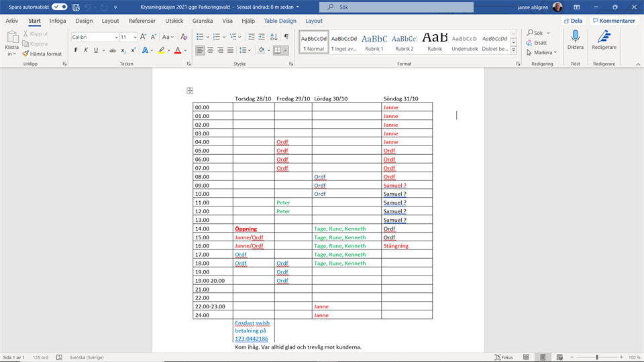This screenshot has height=362, width=644.
Task: Click the Hämta format painter
Action: pyautogui.click(x=42, y=54)
